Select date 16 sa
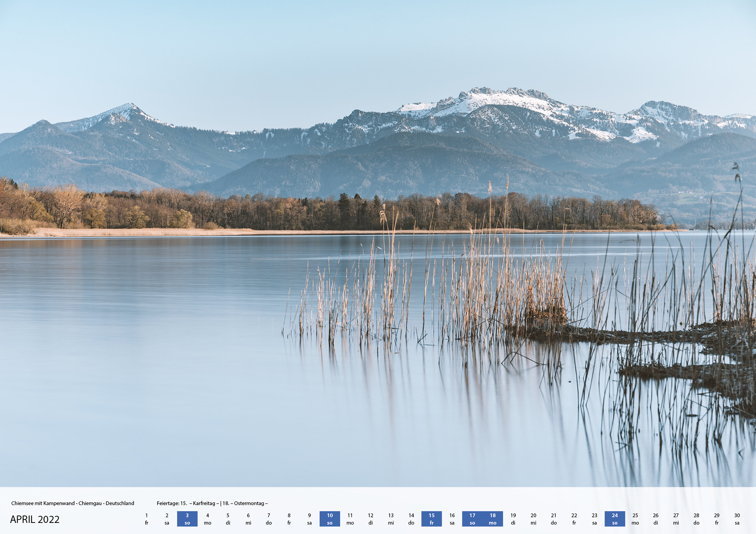Image resolution: width=756 pixels, height=534 pixels. tap(452, 519)
